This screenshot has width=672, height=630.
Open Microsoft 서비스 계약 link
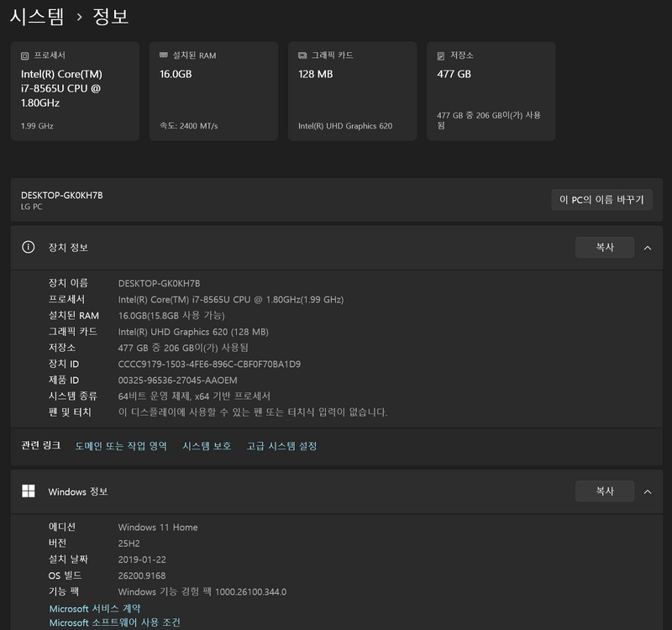[x=95, y=608]
